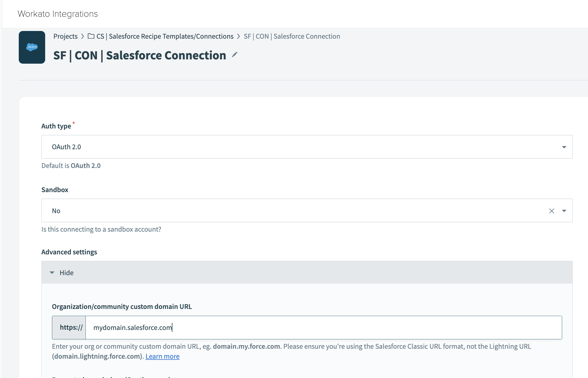588x378 pixels.
Task: Click the https:// prefix label
Action: click(x=69, y=327)
